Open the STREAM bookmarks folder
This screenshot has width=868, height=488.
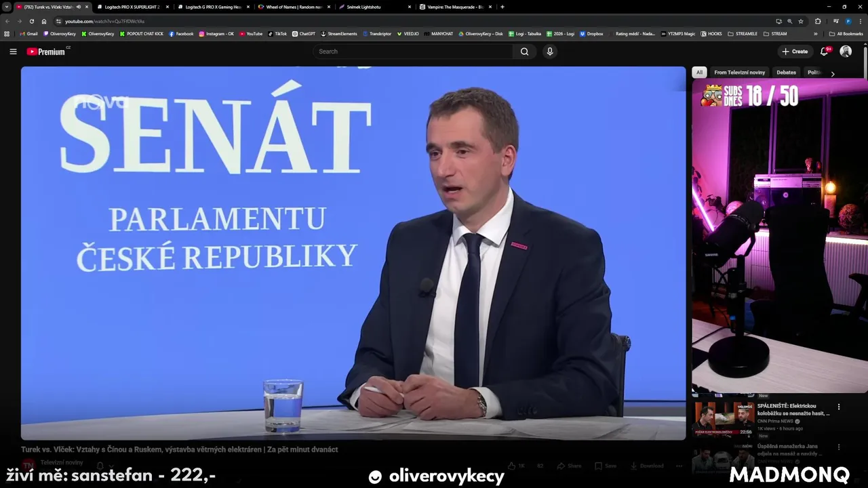pyautogui.click(x=775, y=34)
